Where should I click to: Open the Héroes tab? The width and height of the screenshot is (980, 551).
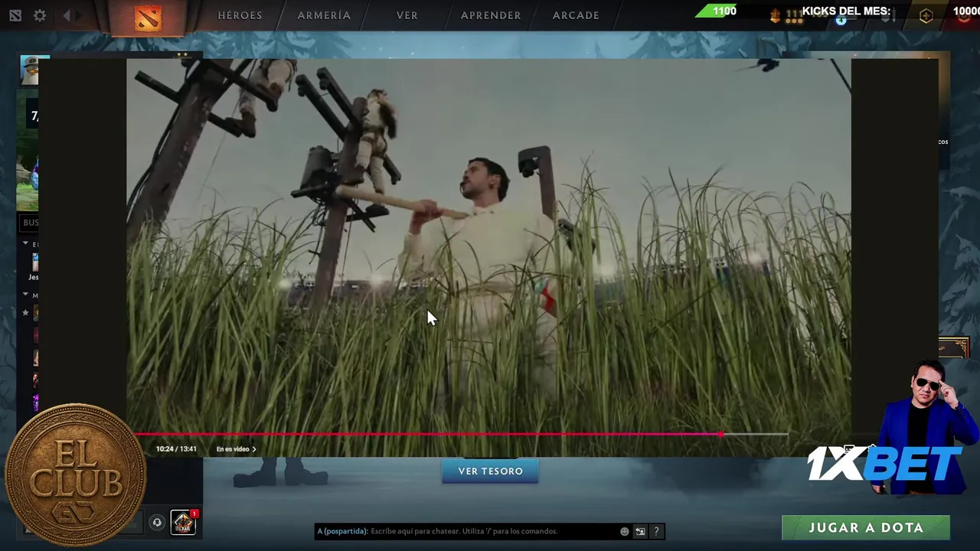[x=240, y=15]
